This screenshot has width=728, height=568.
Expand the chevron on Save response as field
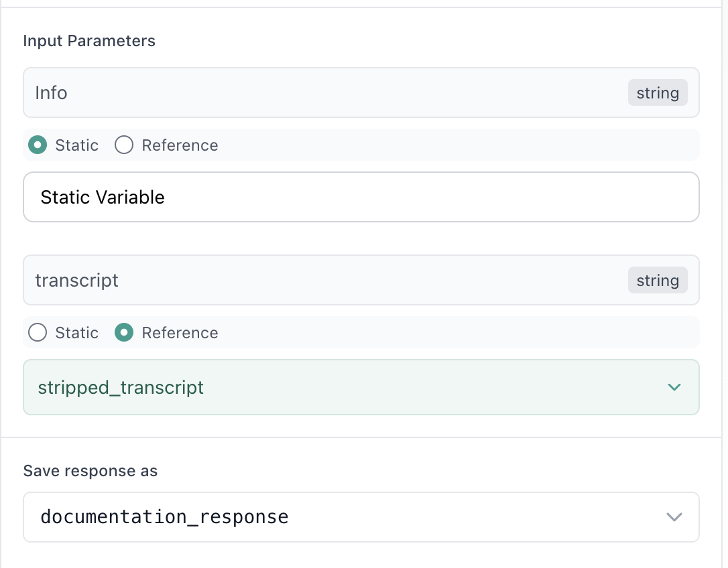(x=674, y=516)
